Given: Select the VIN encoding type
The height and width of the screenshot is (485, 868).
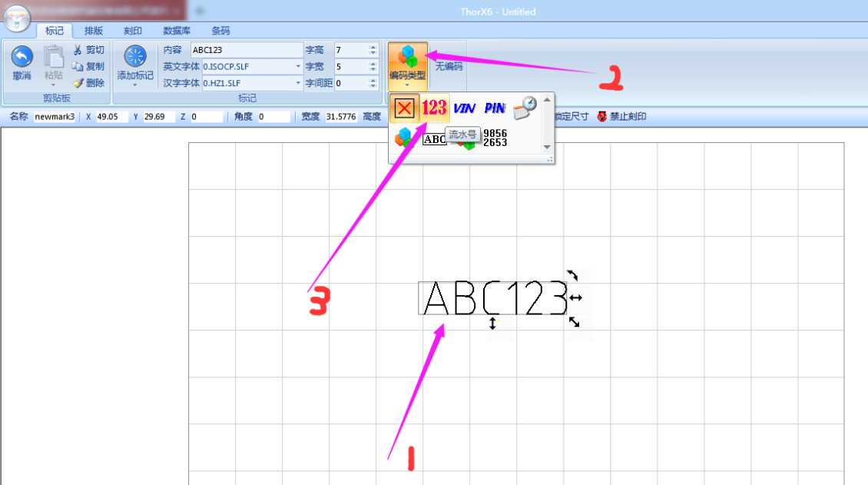Looking at the screenshot, I should click(x=464, y=108).
